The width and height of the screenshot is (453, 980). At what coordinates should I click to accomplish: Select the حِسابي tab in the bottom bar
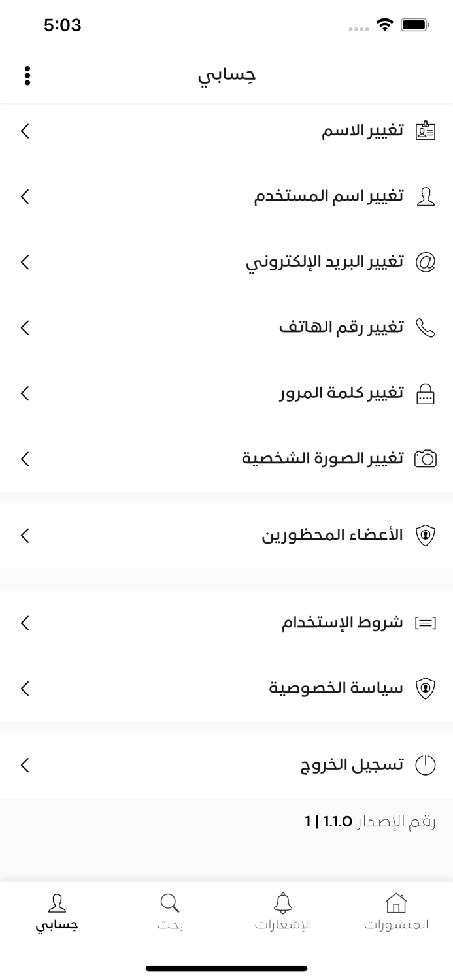pos(57,912)
